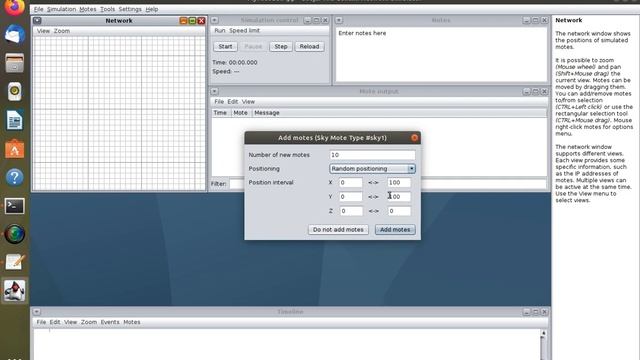Screen dimensions: 640x360
Task: Click the Notes text area
Action: pyautogui.click(x=441, y=54)
